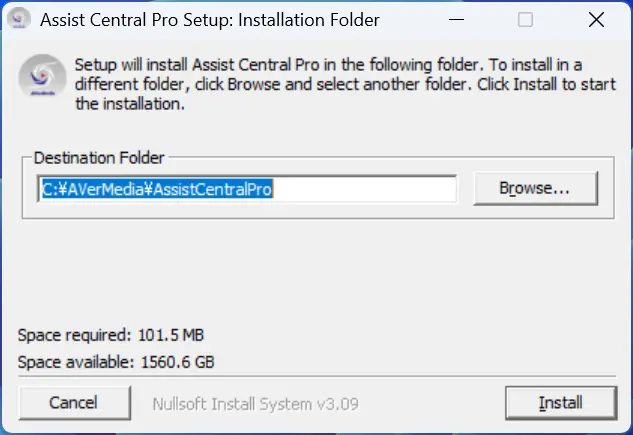Cancel the setup
This screenshot has width=633, height=435.
click(x=74, y=402)
